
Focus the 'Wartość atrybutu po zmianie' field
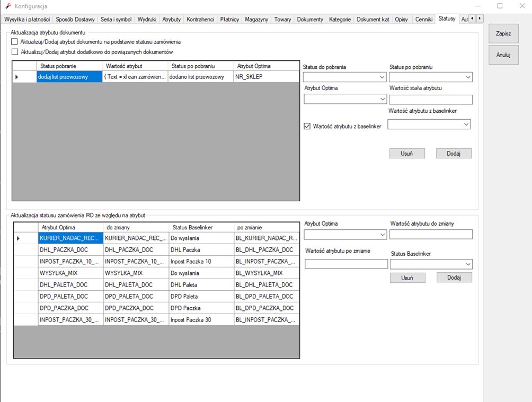pyautogui.click(x=346, y=264)
